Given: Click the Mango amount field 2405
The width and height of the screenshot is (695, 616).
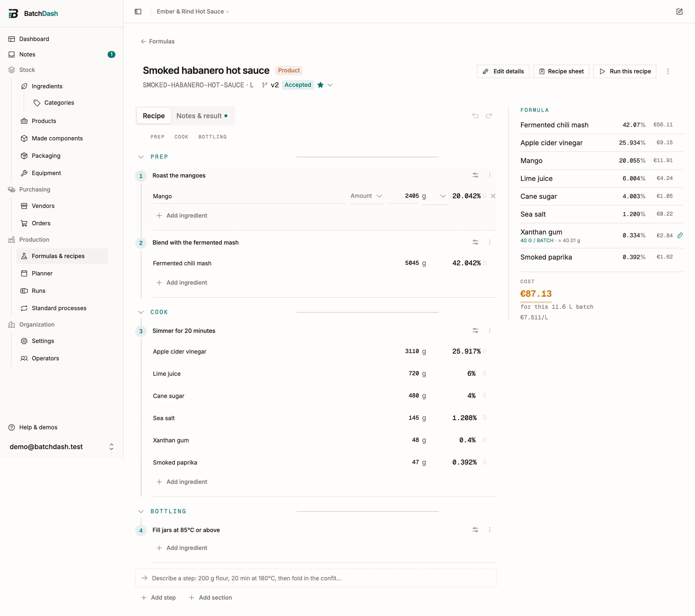Looking at the screenshot, I should pos(404,196).
